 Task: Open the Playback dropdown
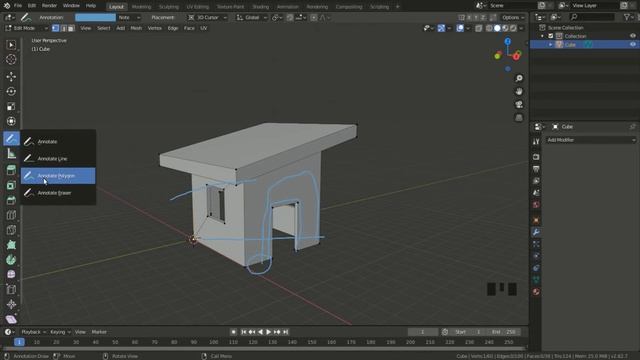tap(33, 332)
